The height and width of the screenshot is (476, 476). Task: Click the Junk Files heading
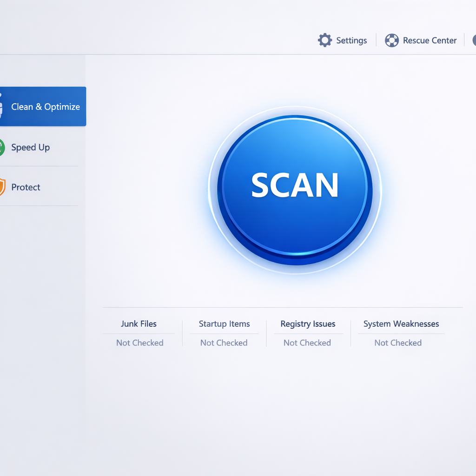point(139,324)
